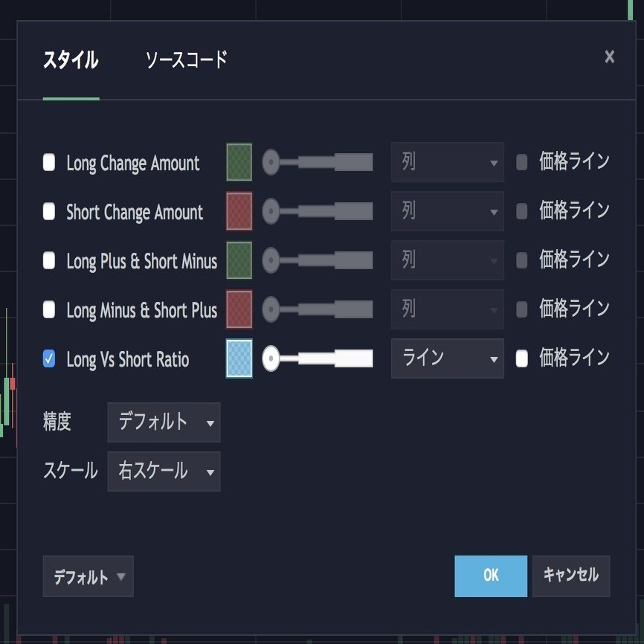Close the dialog with the X
The image size is (644, 644).
609,56
